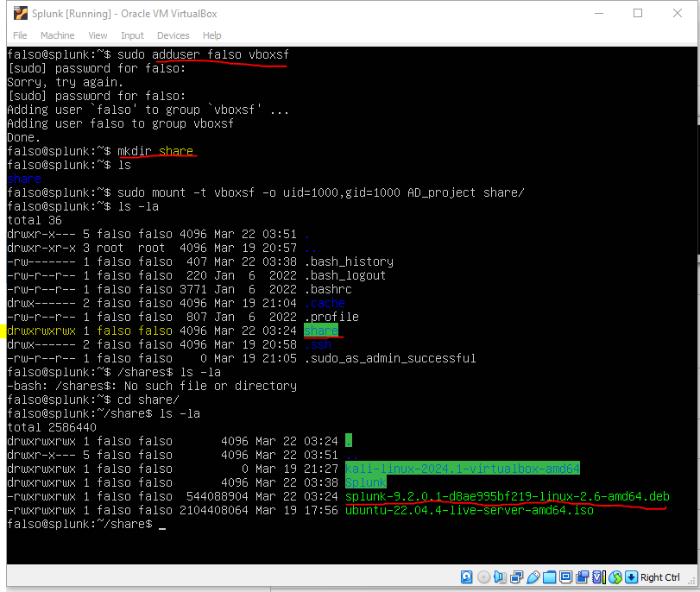The image size is (700, 592).
Task: Click the shared folders status icon
Action: click(550, 577)
